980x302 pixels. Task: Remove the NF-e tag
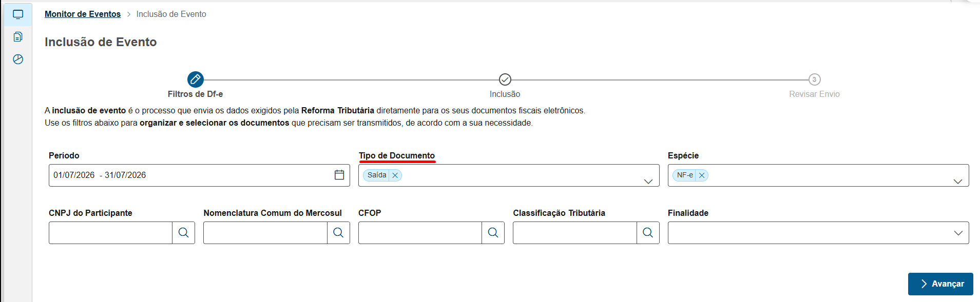tap(702, 175)
